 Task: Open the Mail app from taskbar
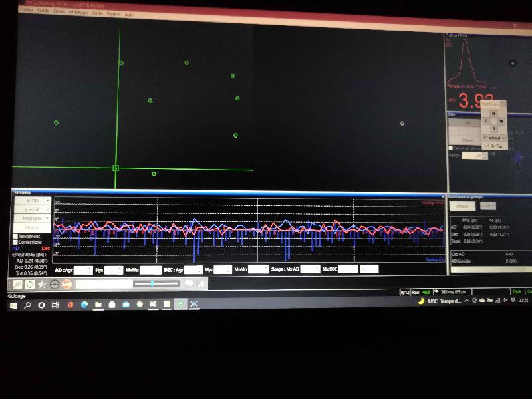pyautogui.click(x=126, y=305)
